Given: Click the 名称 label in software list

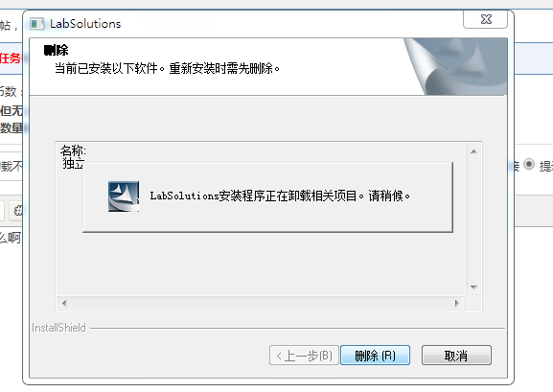Looking at the screenshot, I should (73, 150).
